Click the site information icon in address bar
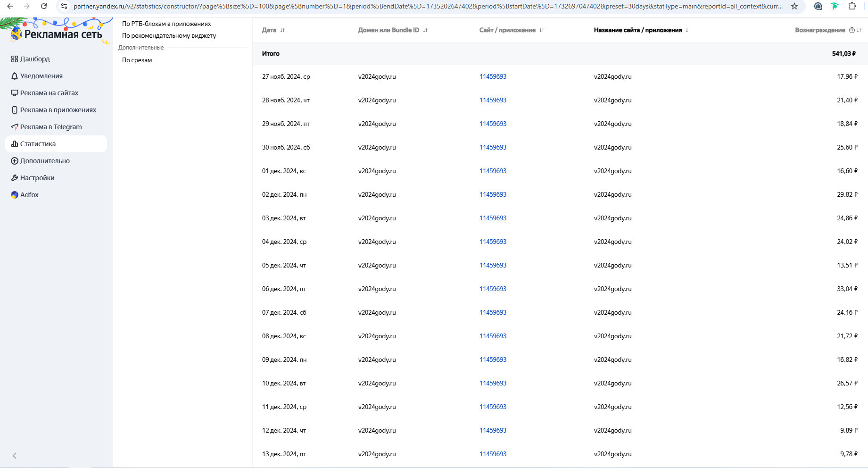Image resolution: width=868 pixels, height=468 pixels. pyautogui.click(x=64, y=6)
